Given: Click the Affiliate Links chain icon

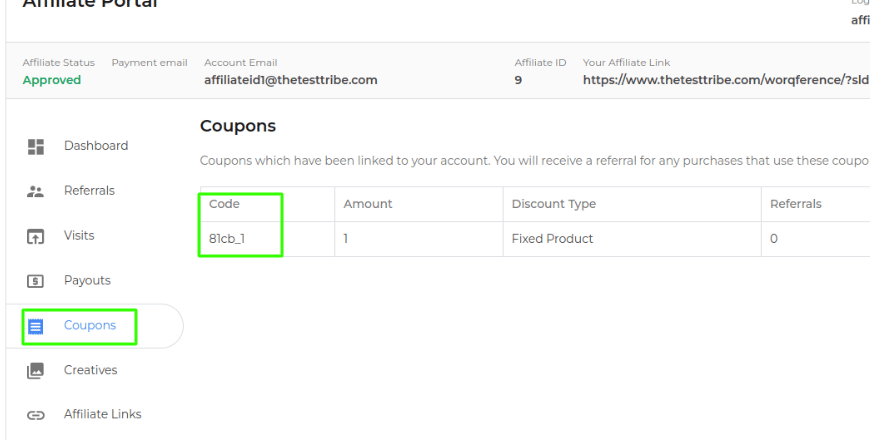Looking at the screenshot, I should click(36, 415).
